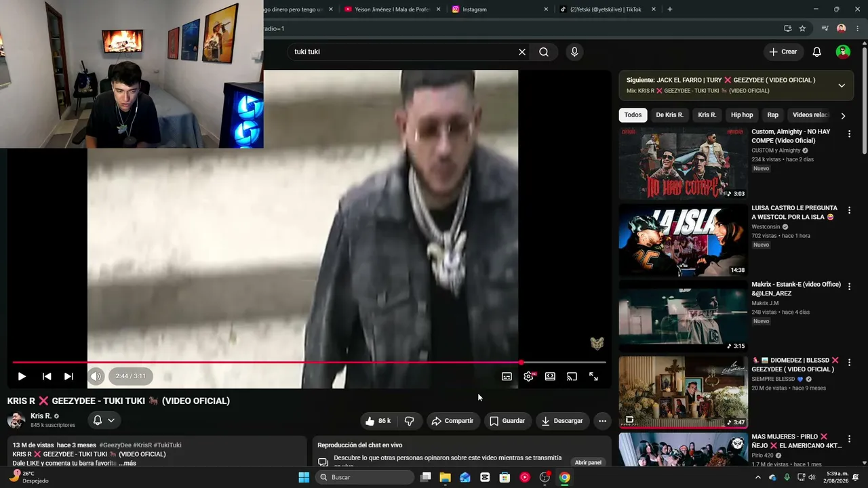Close the Instagram browser tab
868x488 pixels.
[546, 9]
